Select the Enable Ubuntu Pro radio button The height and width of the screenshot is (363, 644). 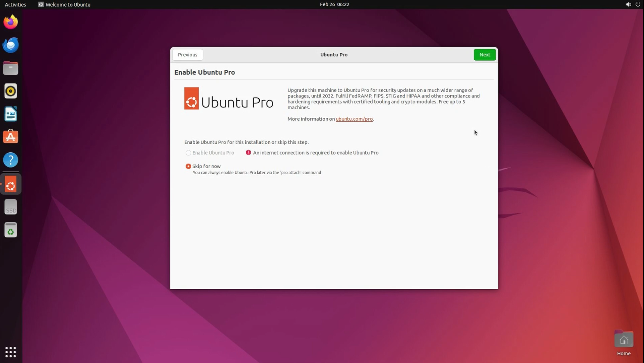coord(188,153)
